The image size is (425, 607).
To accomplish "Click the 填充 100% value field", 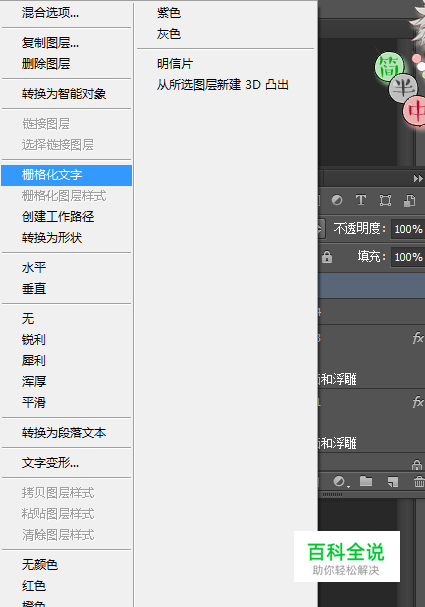I will click(408, 257).
